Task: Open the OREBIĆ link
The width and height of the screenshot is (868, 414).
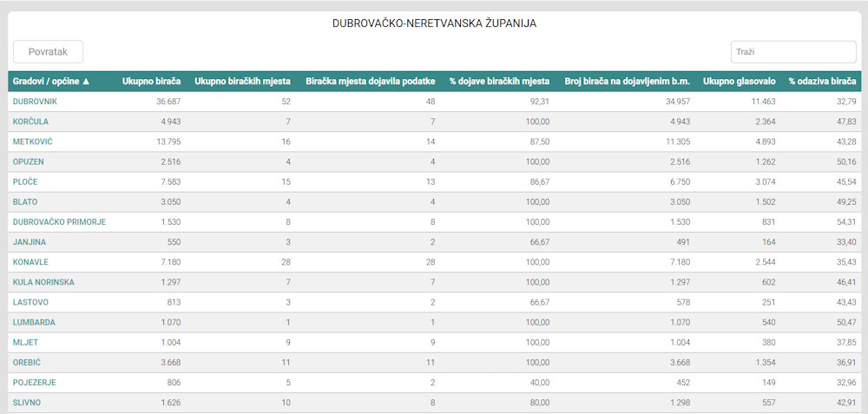Action: point(27,363)
